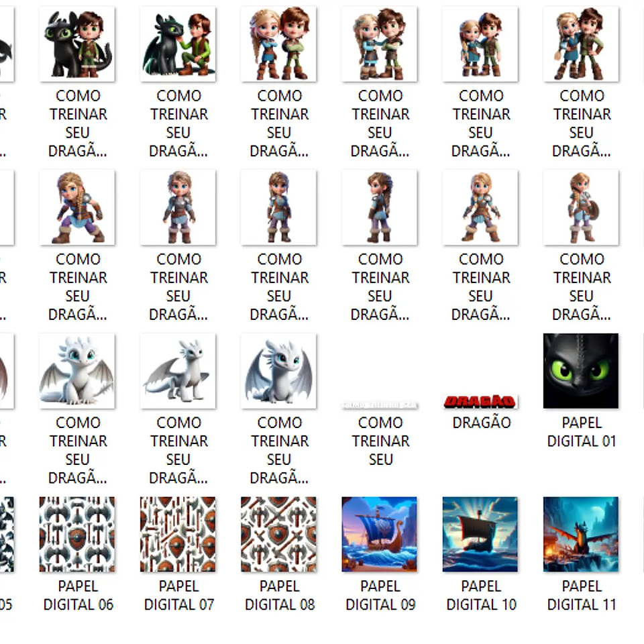Open PAPEL DIGITAL 11 dragon cliff image
The width and height of the screenshot is (644, 644).
[581, 534]
